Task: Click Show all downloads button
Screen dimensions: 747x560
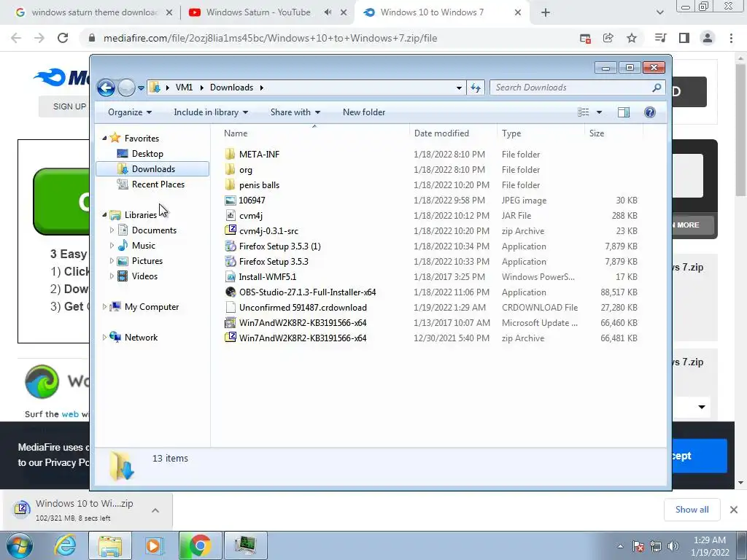Action: coord(692,510)
